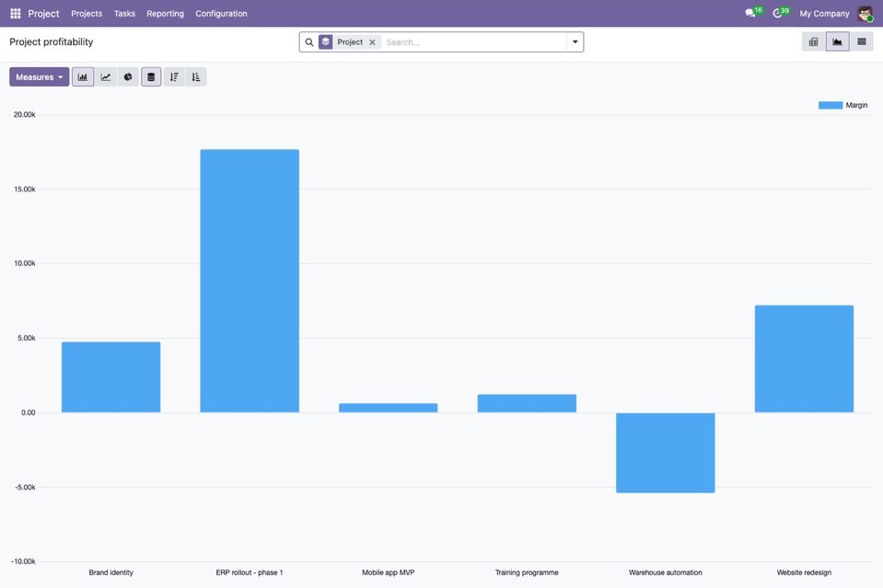The height and width of the screenshot is (588, 883).
Task: Open the Projects menu
Action: tap(87, 14)
